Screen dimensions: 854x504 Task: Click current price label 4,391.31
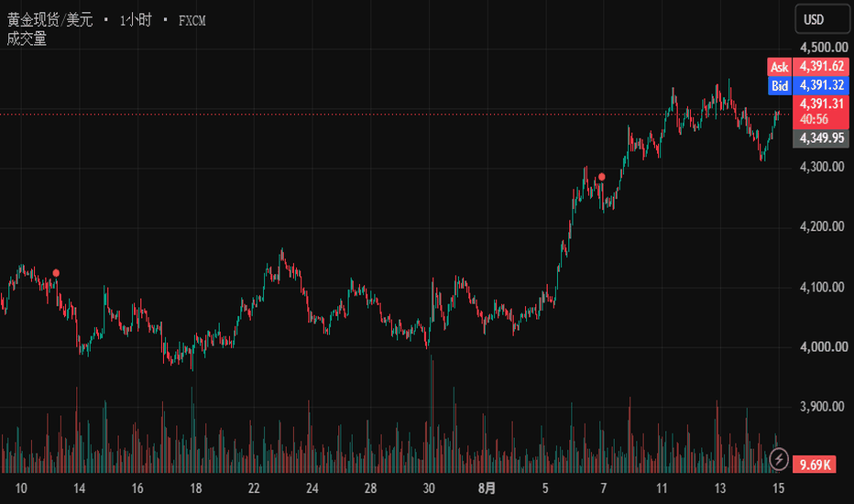tap(821, 104)
